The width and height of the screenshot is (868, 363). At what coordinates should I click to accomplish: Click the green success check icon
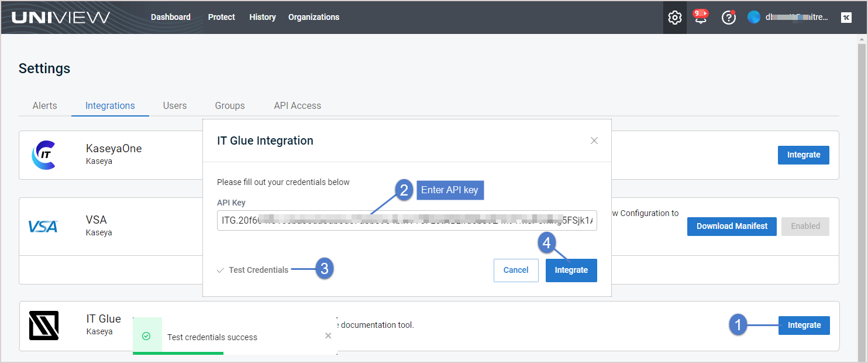click(147, 336)
